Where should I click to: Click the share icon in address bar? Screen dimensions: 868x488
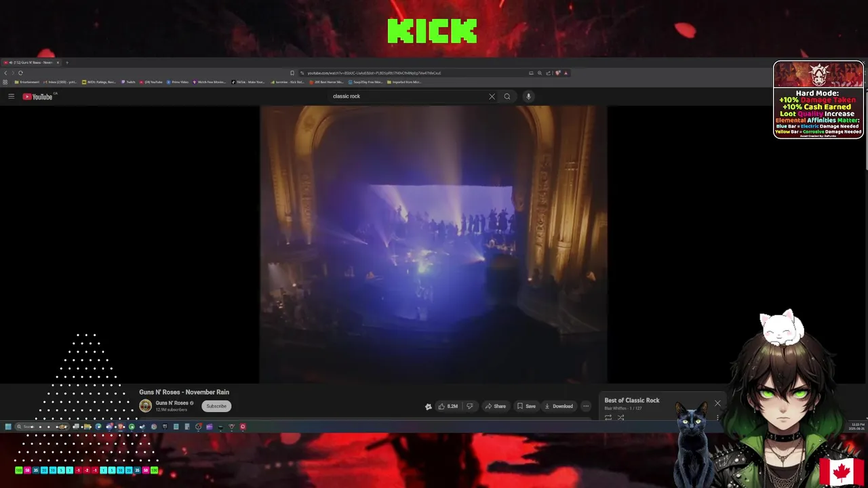pos(548,73)
